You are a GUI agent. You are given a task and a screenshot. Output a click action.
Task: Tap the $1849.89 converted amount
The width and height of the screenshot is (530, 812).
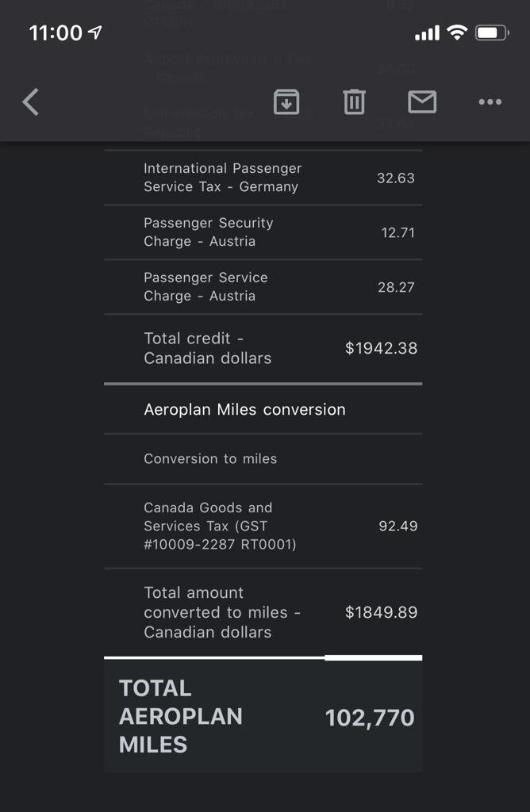pyautogui.click(x=381, y=612)
